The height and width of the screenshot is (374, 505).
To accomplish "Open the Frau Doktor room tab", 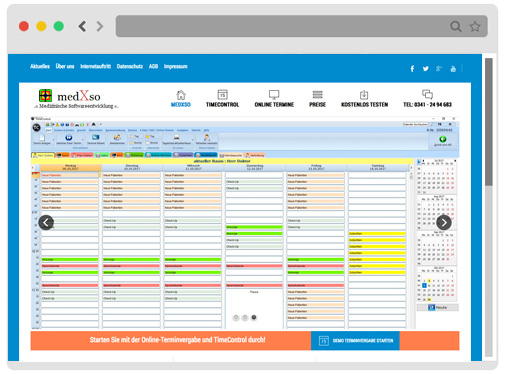I will coord(82,155).
